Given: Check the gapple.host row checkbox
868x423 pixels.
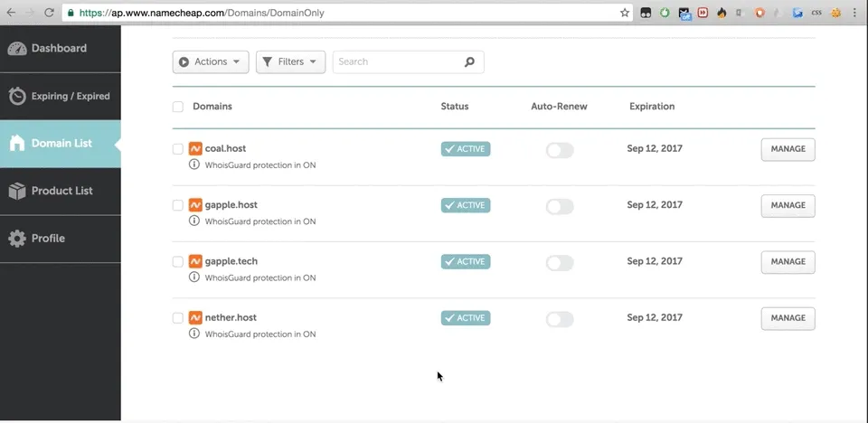Looking at the screenshot, I should click(178, 205).
